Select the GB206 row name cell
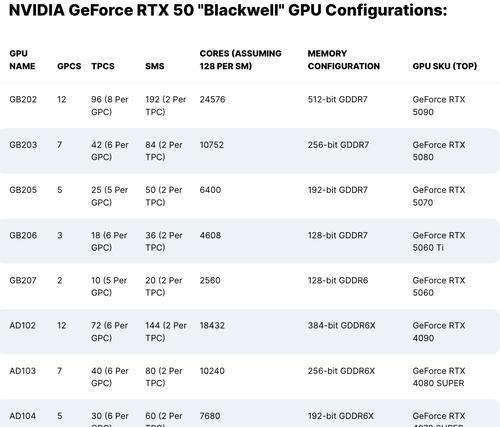 pos(23,235)
